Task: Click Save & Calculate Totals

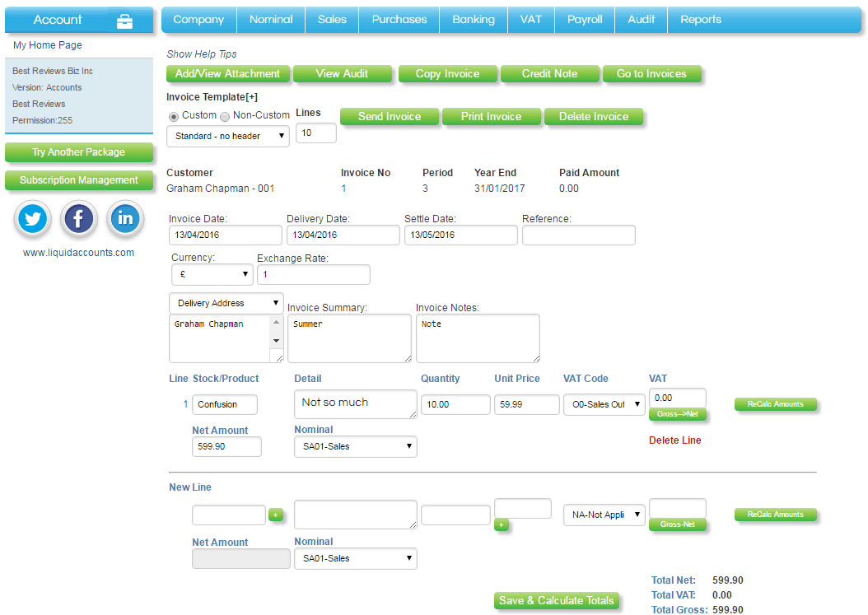Action: (557, 601)
